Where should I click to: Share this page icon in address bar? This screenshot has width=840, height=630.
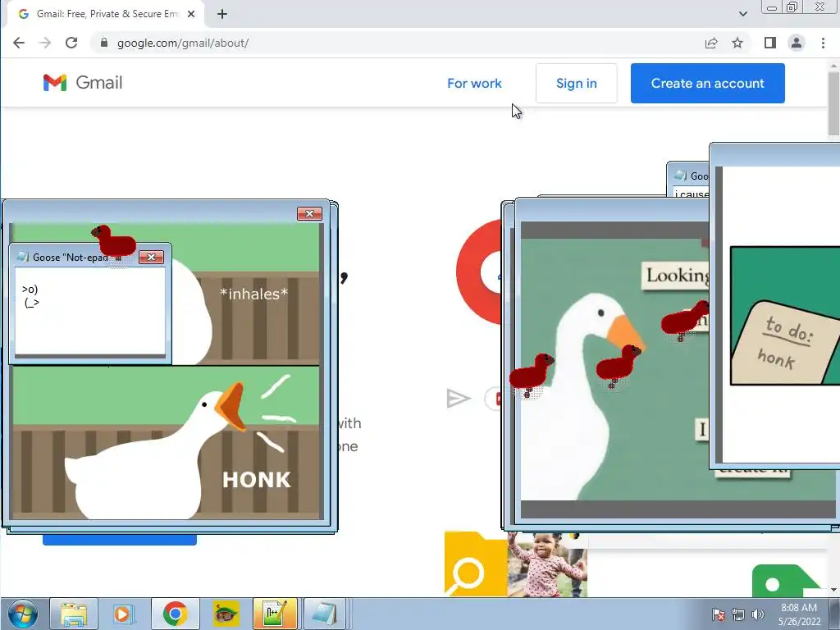(711, 43)
